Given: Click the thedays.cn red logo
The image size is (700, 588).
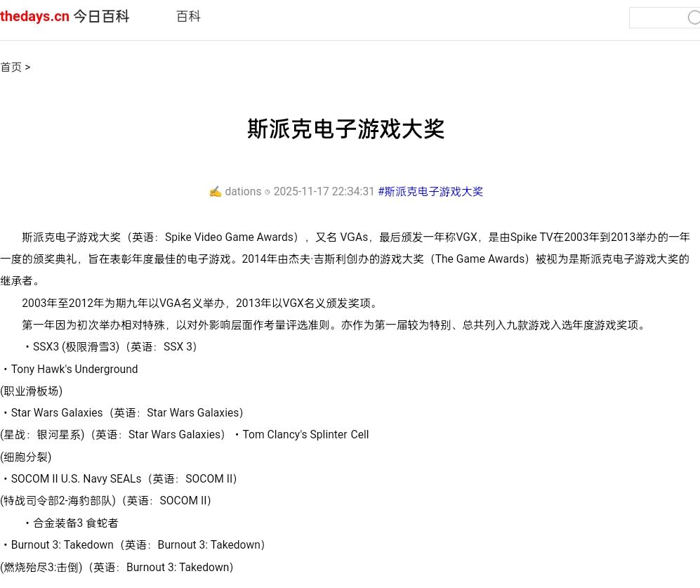Looking at the screenshot, I should pyautogui.click(x=35, y=17).
